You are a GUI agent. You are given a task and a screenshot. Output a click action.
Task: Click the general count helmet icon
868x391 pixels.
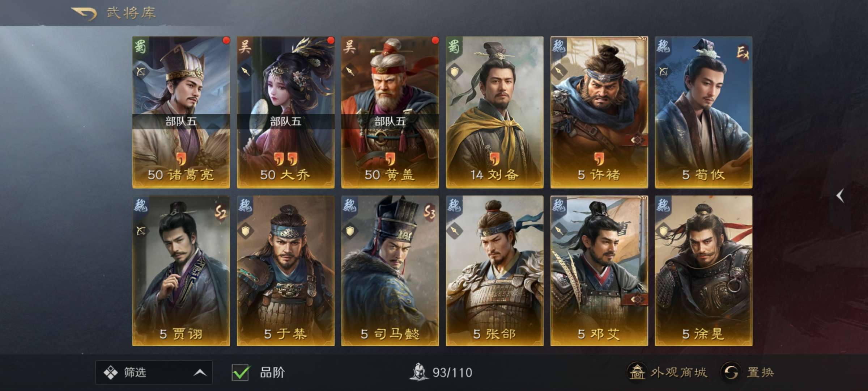click(x=418, y=372)
